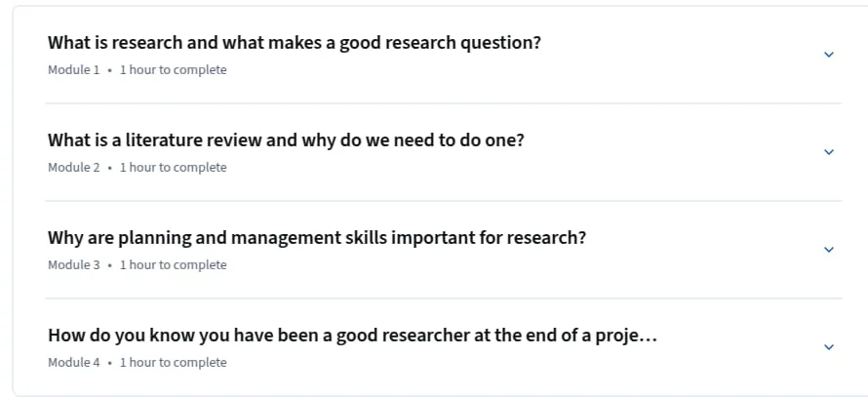Click the 'Module 2' label text
The image size is (868, 397).
(x=73, y=167)
